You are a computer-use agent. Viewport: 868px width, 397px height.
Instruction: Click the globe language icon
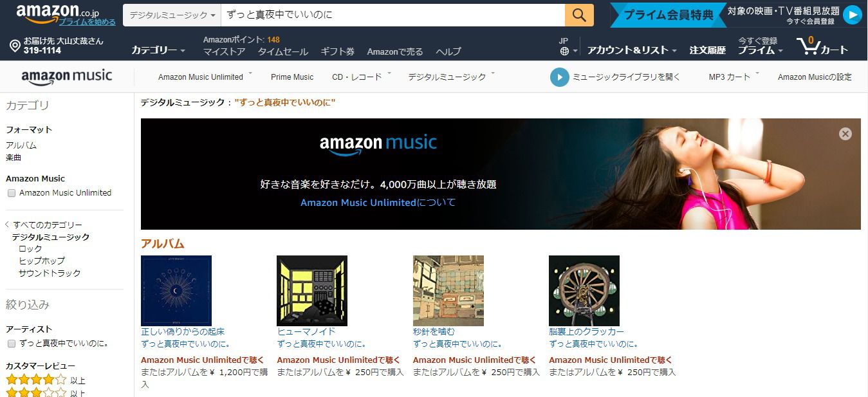point(564,51)
